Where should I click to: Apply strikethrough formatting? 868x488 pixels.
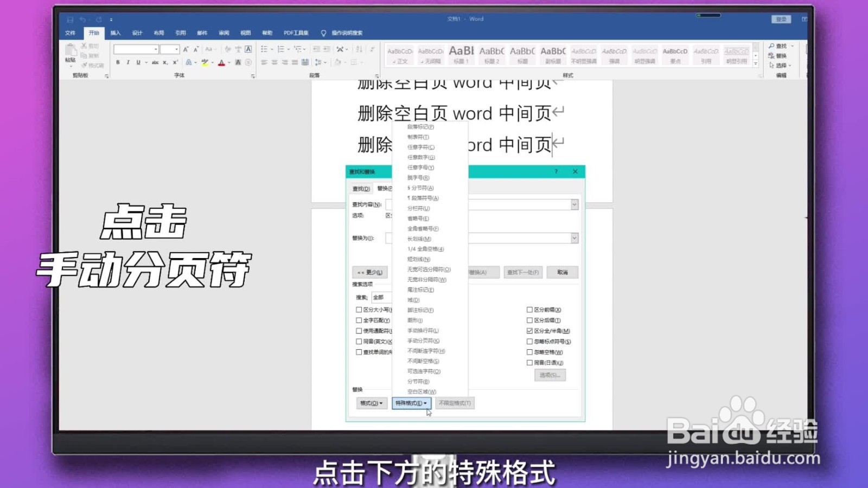(x=155, y=63)
